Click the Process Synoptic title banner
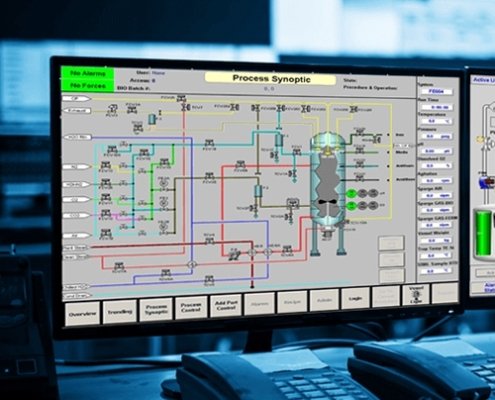This screenshot has height=400, width=495. click(271, 79)
